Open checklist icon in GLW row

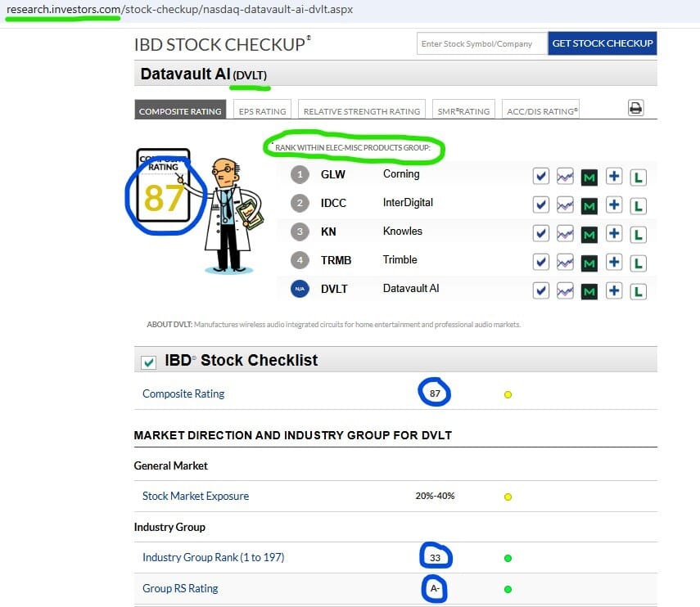click(540, 177)
